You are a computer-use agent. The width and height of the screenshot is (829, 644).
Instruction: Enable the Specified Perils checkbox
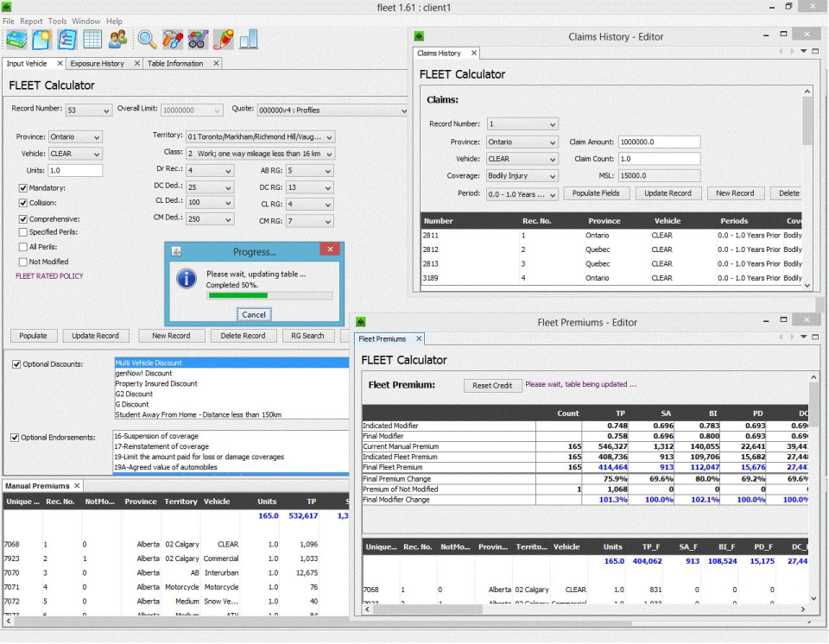[22, 231]
